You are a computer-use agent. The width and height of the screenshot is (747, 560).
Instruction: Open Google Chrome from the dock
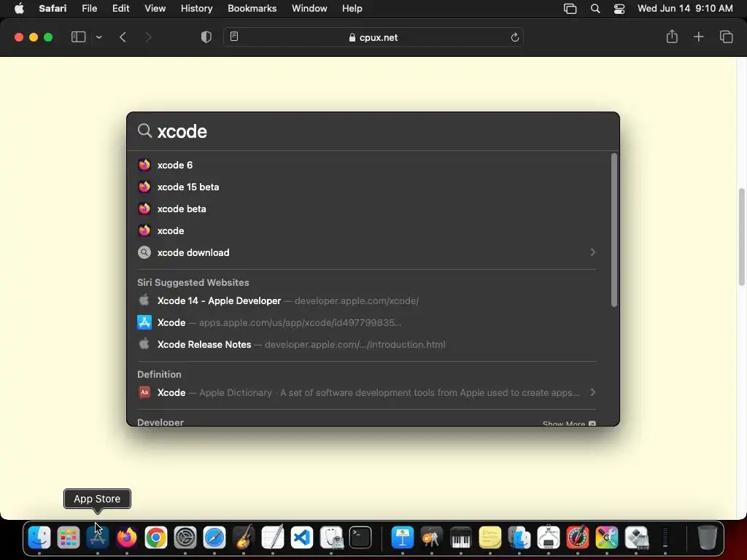(156, 537)
